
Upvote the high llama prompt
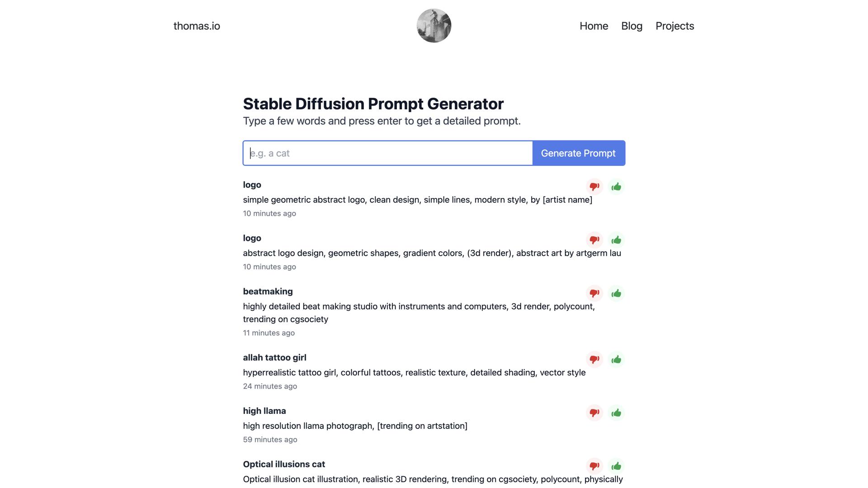coord(616,413)
